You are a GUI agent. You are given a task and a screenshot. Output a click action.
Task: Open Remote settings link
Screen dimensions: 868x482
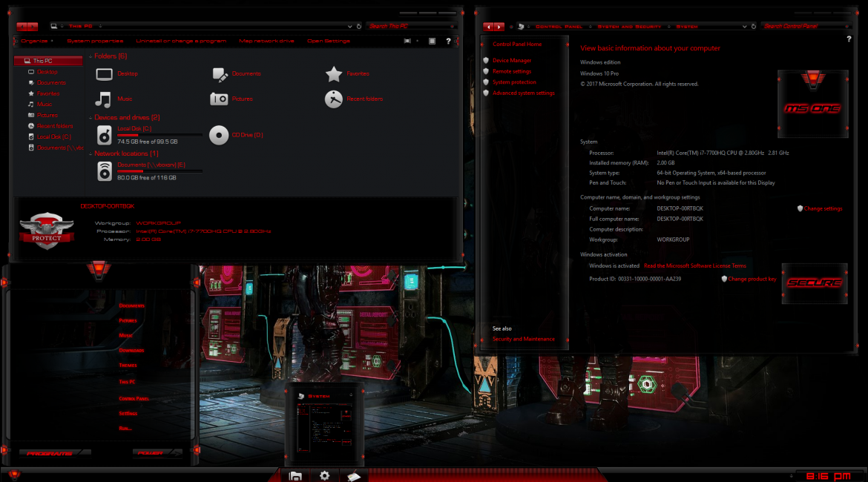tap(512, 71)
